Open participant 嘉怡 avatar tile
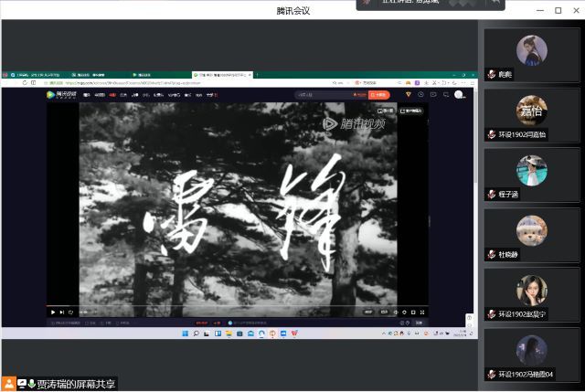 pyautogui.click(x=532, y=111)
